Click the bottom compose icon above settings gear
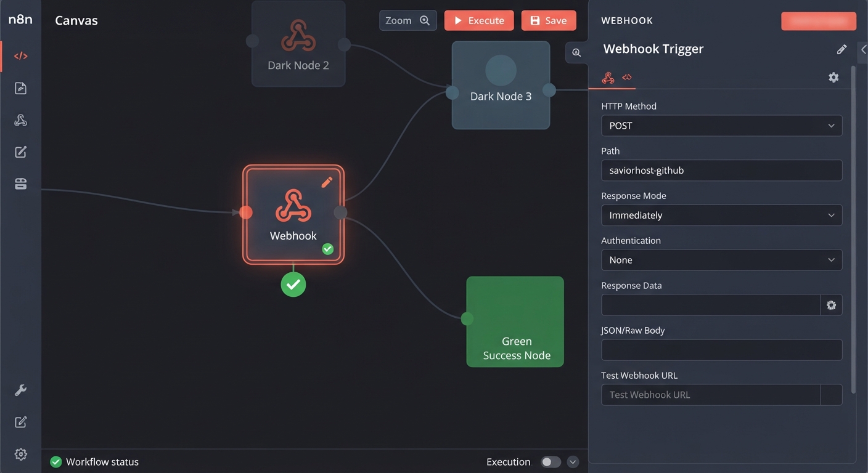The image size is (868, 473). 20,422
